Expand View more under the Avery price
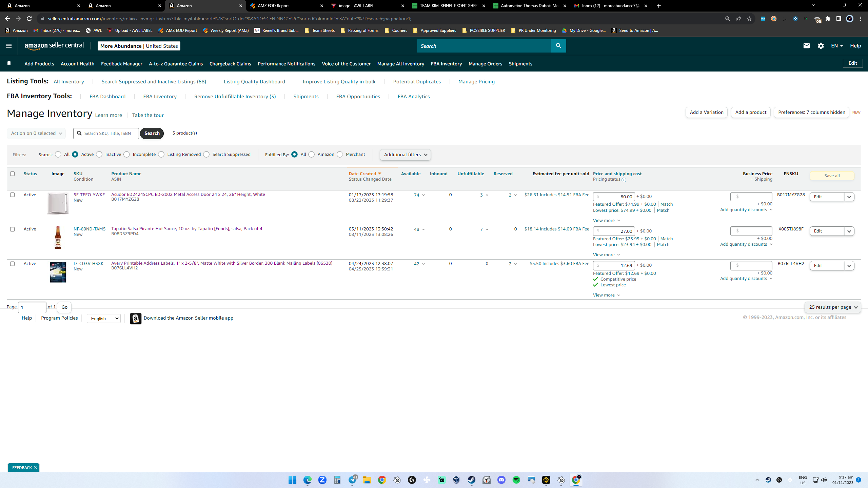The image size is (868, 488). [607, 295]
